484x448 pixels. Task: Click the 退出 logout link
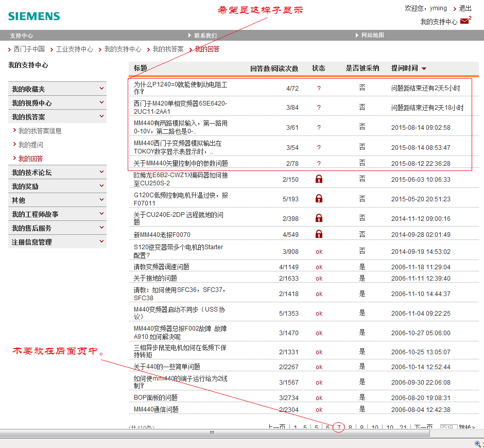(465, 8)
